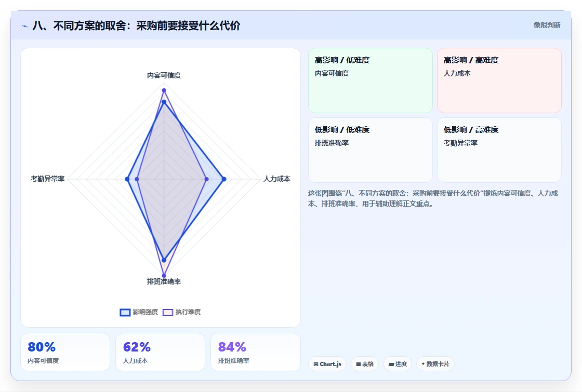Click the 表格 tag chip
Viewport: 582px width, 392px height.
(x=364, y=364)
